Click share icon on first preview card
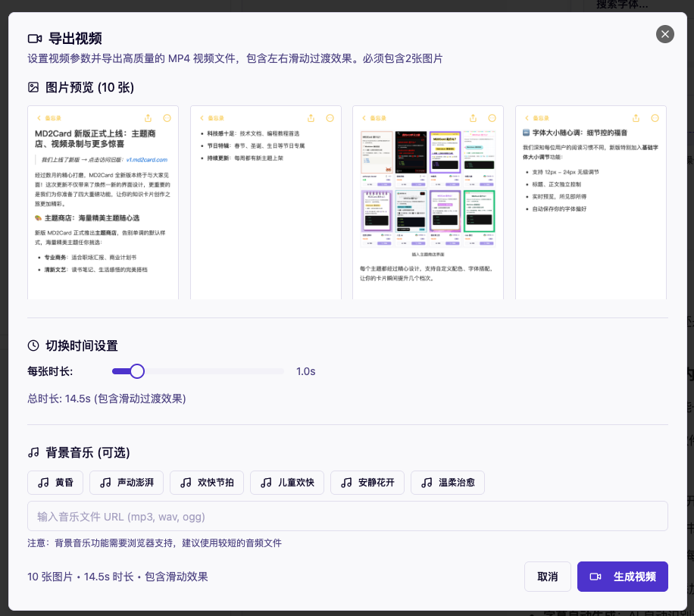 (148, 118)
